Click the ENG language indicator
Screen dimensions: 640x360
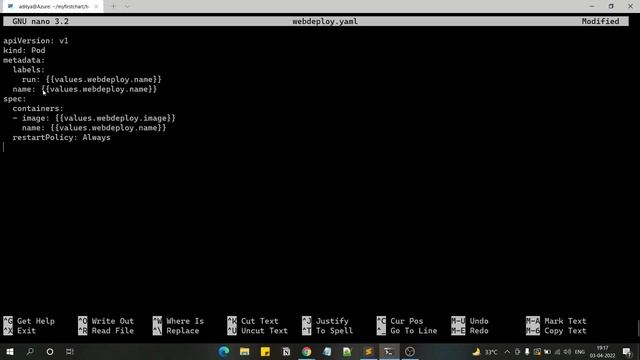point(580,352)
